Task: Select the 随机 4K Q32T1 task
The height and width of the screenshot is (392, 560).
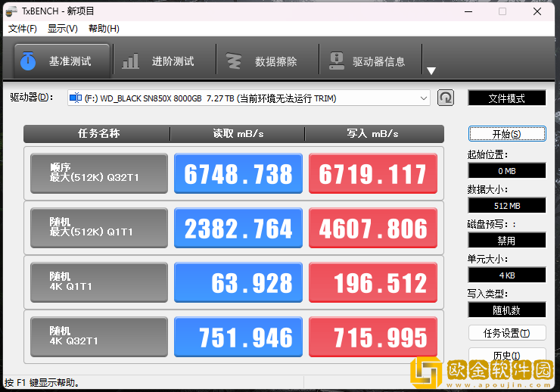Action: coord(99,337)
